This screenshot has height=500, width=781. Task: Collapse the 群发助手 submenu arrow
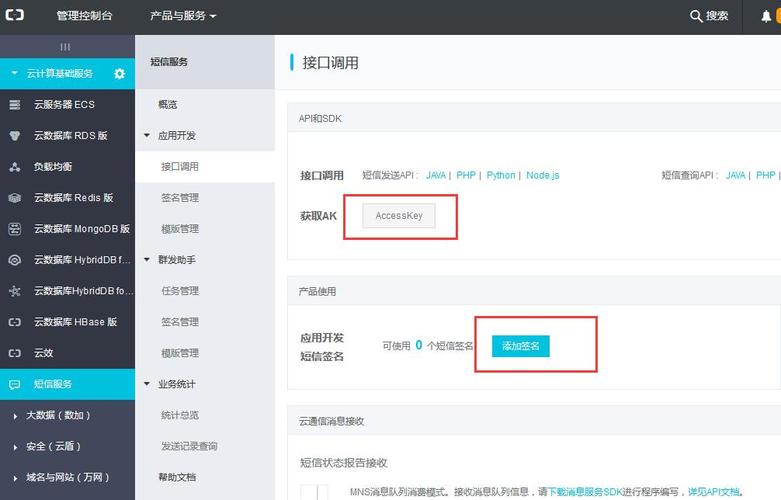pos(147,259)
